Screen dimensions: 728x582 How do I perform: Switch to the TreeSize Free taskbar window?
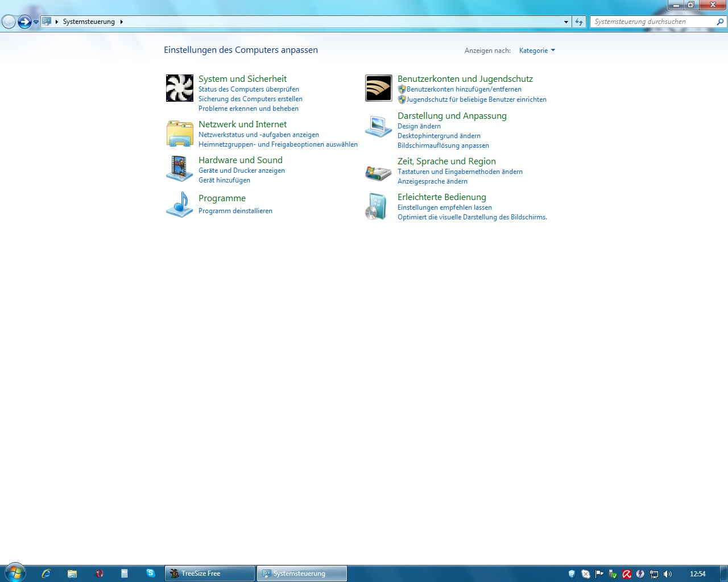point(210,573)
